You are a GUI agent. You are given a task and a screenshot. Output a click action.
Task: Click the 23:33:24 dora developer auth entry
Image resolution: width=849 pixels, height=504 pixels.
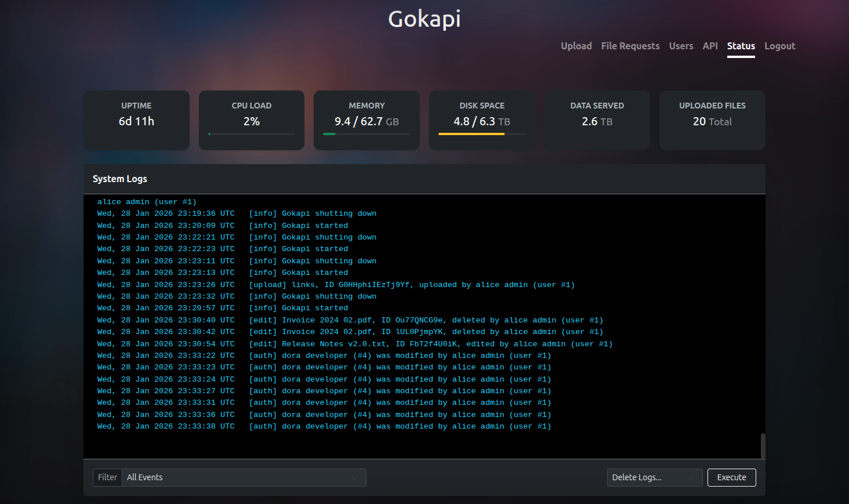[x=324, y=379]
